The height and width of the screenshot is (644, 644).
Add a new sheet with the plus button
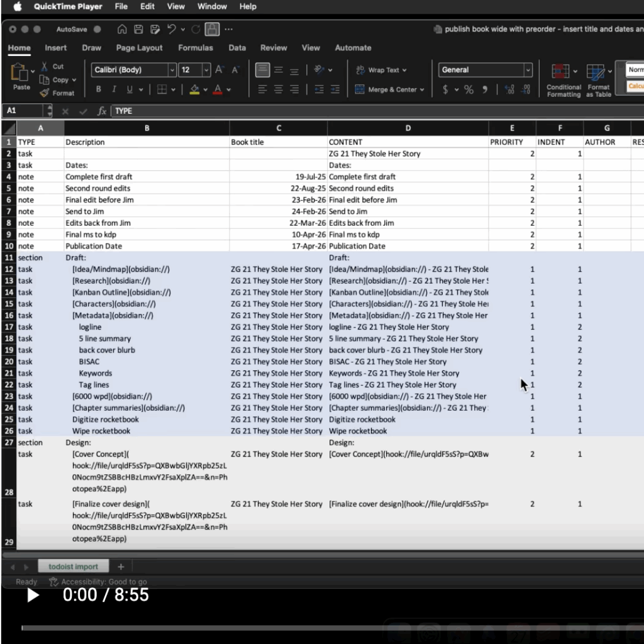tap(121, 566)
